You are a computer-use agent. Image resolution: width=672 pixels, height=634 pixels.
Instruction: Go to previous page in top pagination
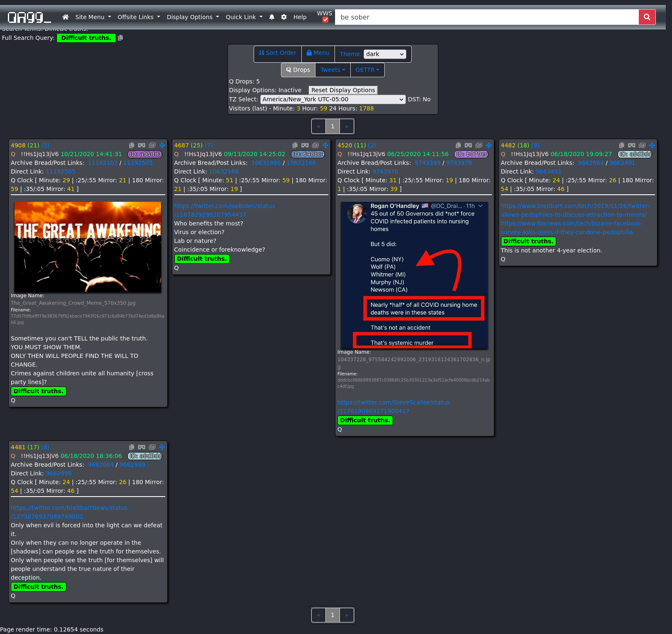pos(318,126)
